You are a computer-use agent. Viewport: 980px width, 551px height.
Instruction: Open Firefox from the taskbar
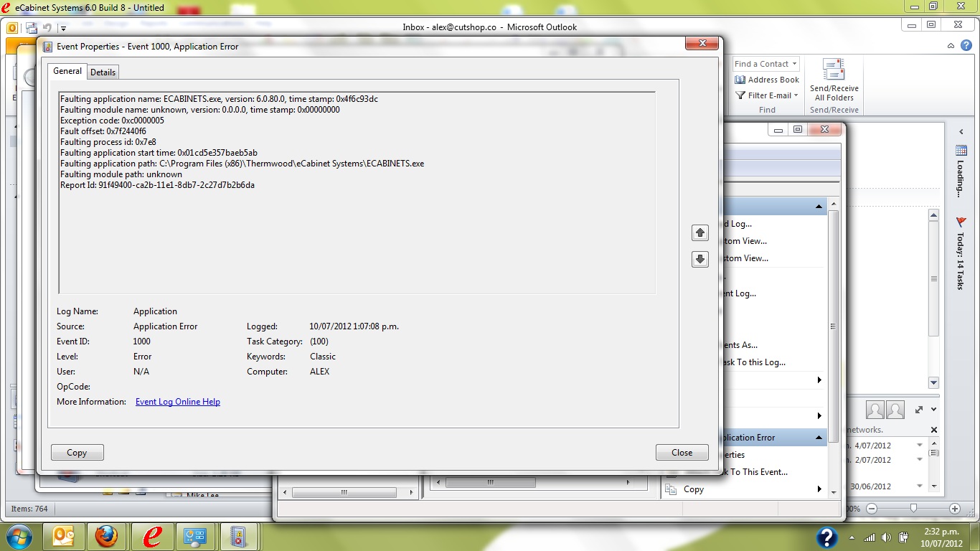click(106, 536)
